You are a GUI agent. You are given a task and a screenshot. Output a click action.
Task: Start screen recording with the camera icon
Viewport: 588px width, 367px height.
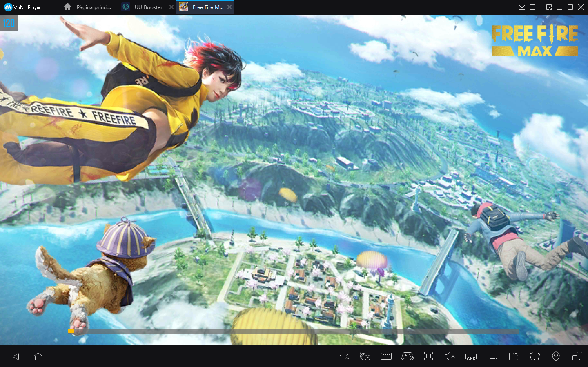[344, 356]
